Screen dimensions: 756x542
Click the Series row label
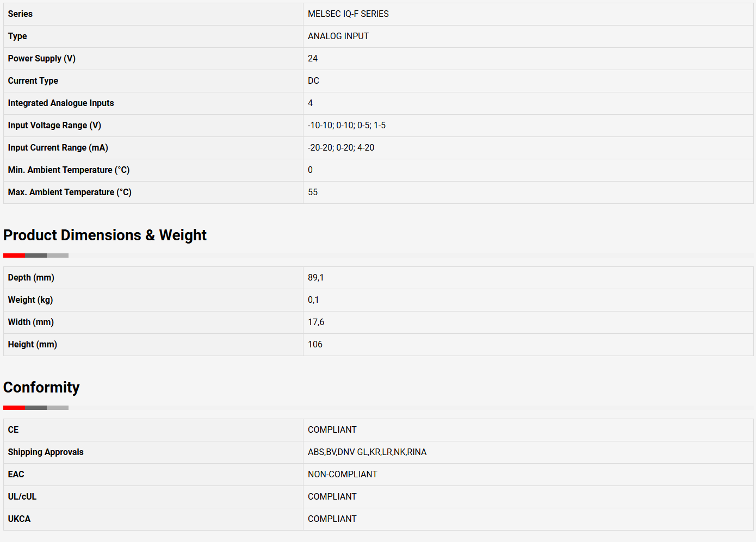20,14
